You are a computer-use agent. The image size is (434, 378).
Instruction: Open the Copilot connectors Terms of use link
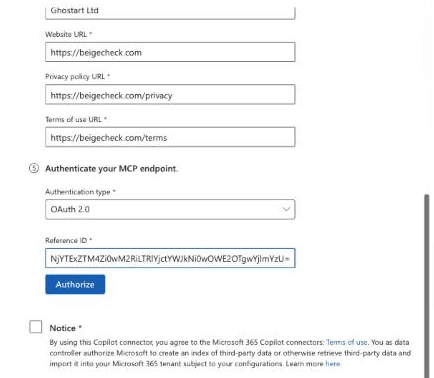coord(346,342)
